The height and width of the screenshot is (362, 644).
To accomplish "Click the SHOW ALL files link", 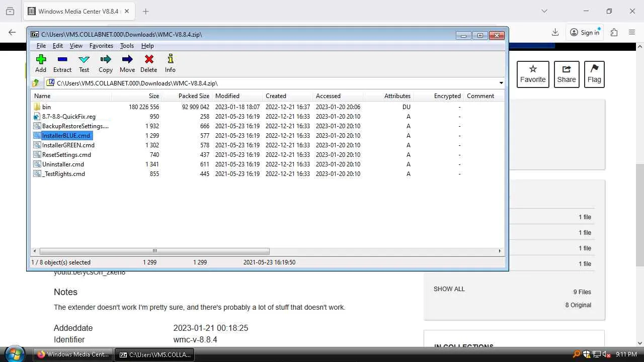I will click(449, 289).
